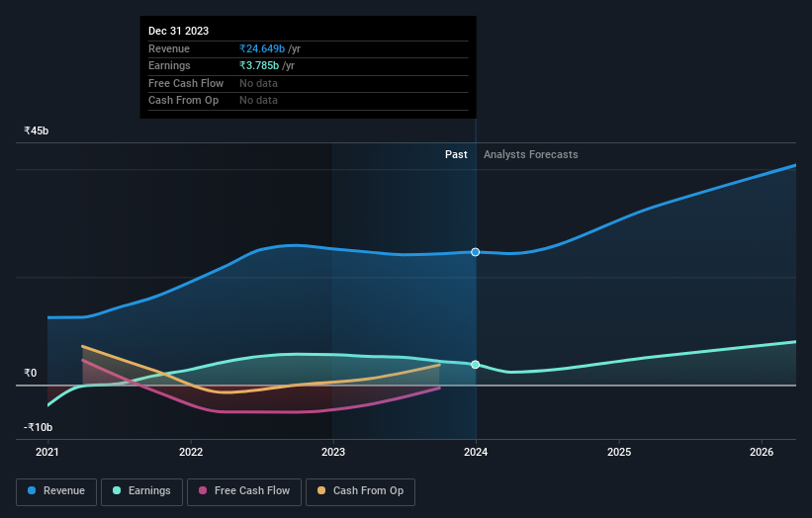The width and height of the screenshot is (812, 518).
Task: Click the ₹24.649b revenue value in tooltip
Action: [x=262, y=48]
